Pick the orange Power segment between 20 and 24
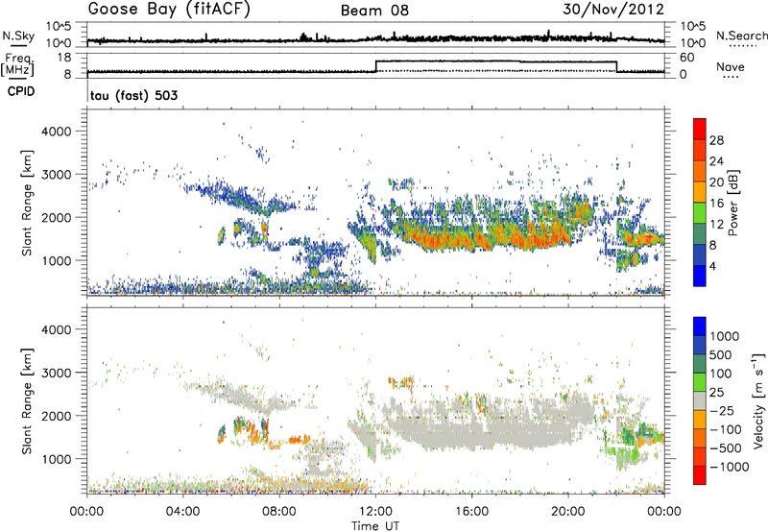The width and height of the screenshot is (768, 532). coord(700,171)
